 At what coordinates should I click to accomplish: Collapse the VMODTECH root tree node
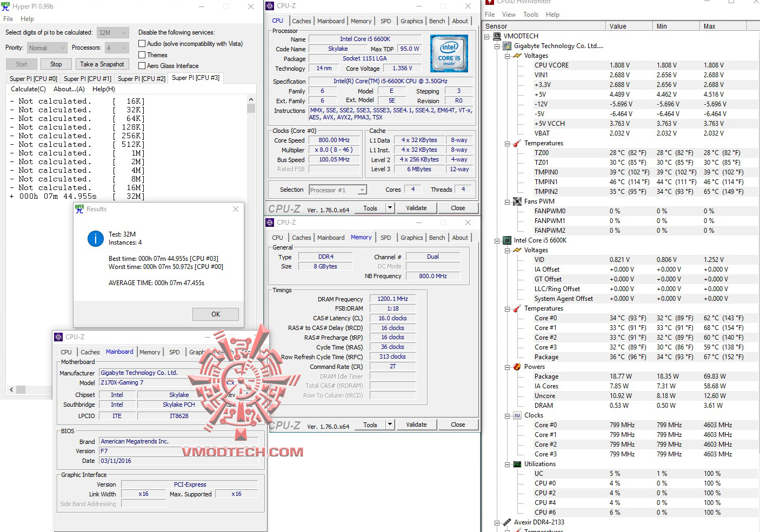point(487,37)
